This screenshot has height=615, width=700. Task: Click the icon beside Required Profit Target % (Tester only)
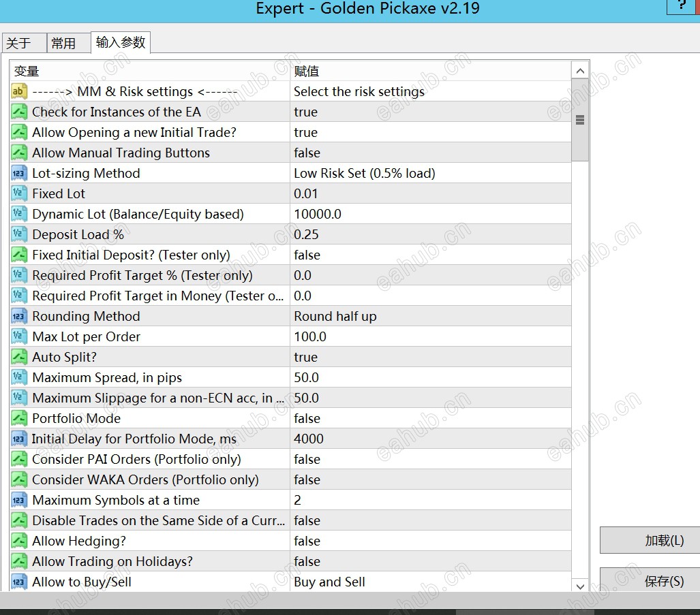coord(19,275)
